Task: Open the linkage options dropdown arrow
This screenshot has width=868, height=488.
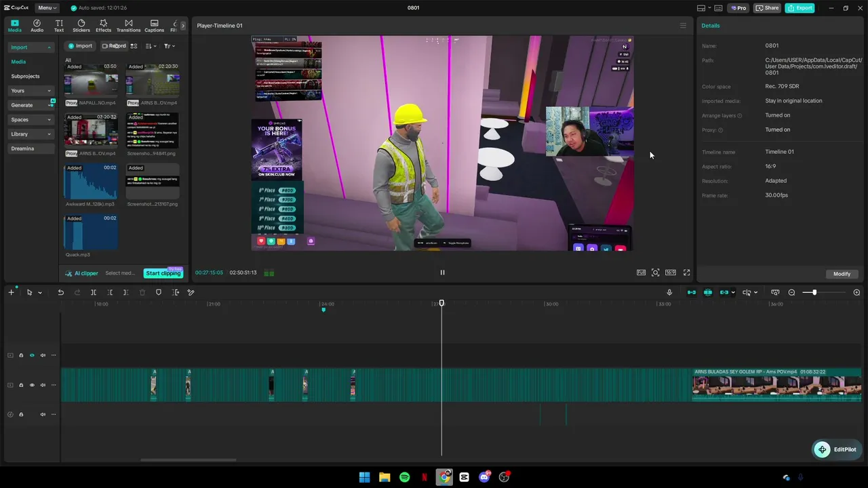Action: point(733,293)
